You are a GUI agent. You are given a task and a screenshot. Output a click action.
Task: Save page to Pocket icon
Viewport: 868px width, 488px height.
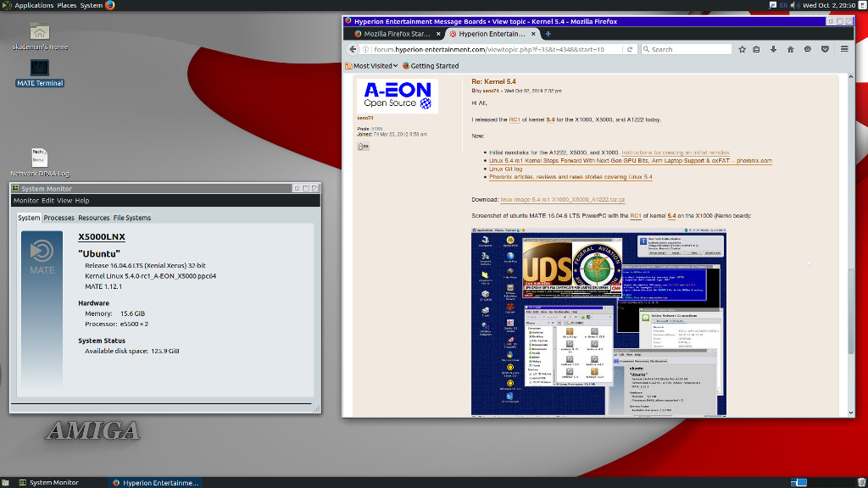(825, 49)
